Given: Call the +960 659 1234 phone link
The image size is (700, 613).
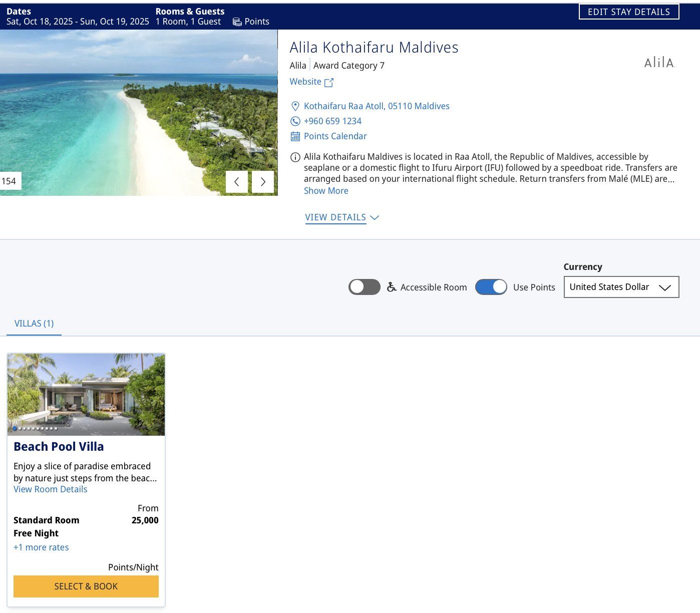Looking at the screenshot, I should click(x=332, y=121).
